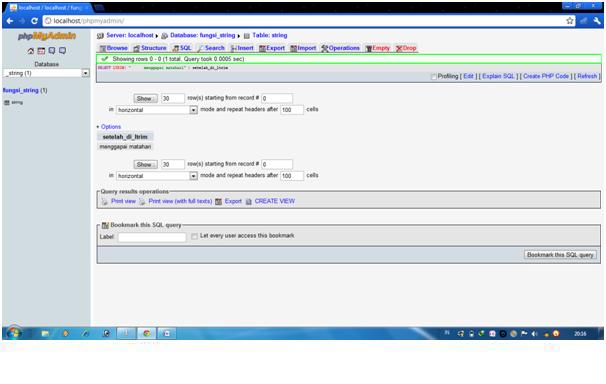Open the SQL tab
The image size is (606, 384).
182,48
